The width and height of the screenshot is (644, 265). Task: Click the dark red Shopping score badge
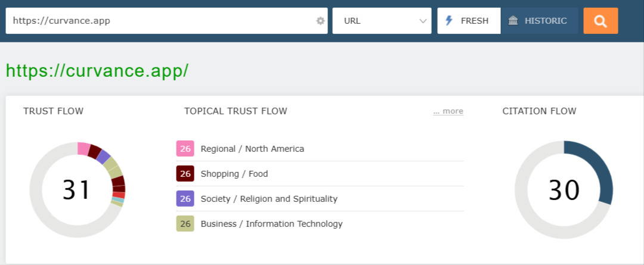[185, 174]
